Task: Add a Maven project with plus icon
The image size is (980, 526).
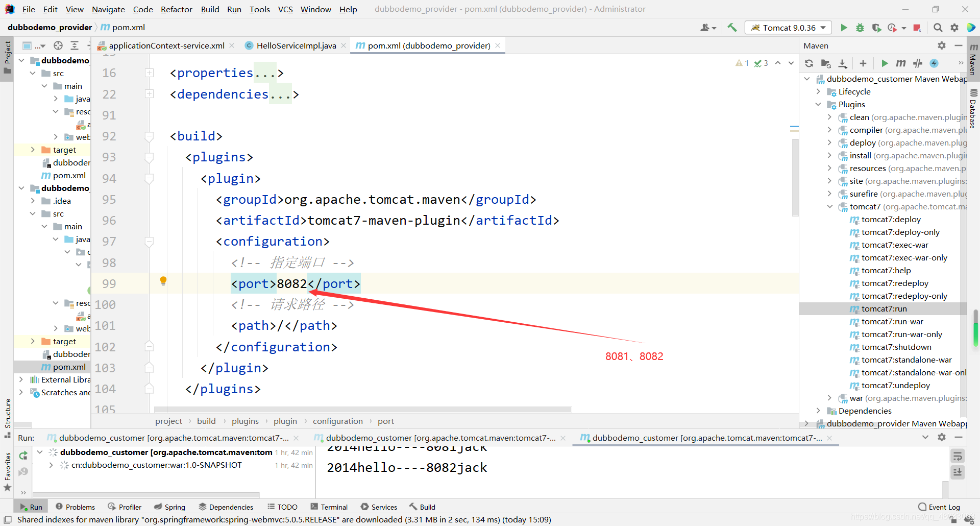Action: pos(863,63)
